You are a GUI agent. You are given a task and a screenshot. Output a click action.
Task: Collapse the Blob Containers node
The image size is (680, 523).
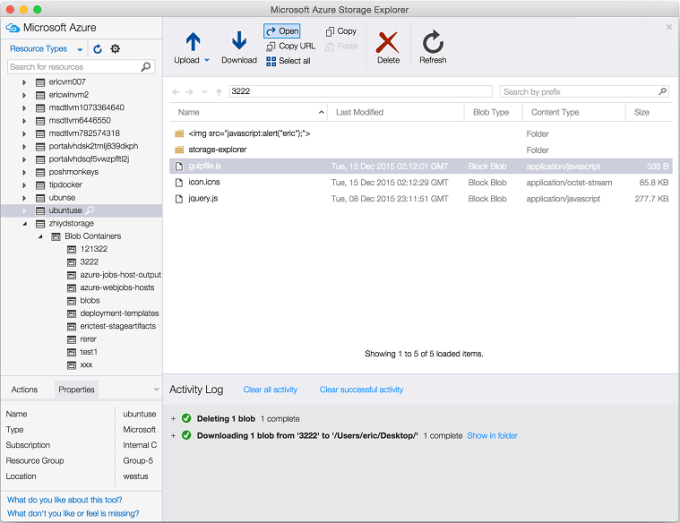tap(40, 236)
